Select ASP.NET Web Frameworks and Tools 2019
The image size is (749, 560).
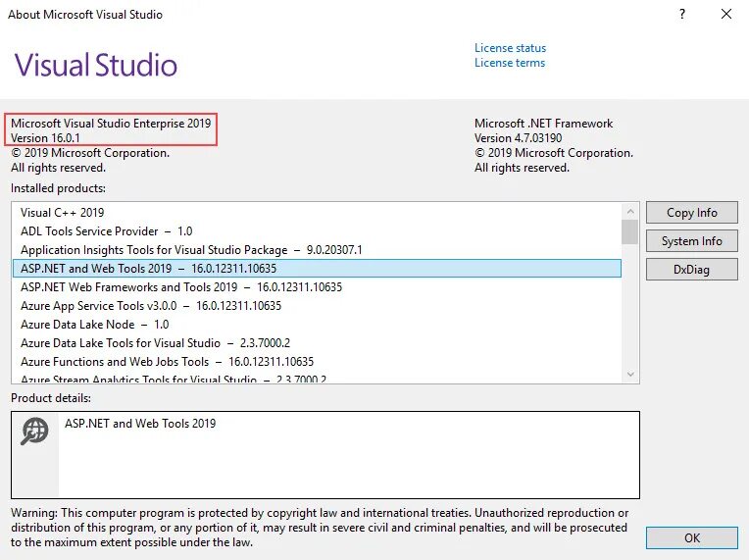click(317, 287)
